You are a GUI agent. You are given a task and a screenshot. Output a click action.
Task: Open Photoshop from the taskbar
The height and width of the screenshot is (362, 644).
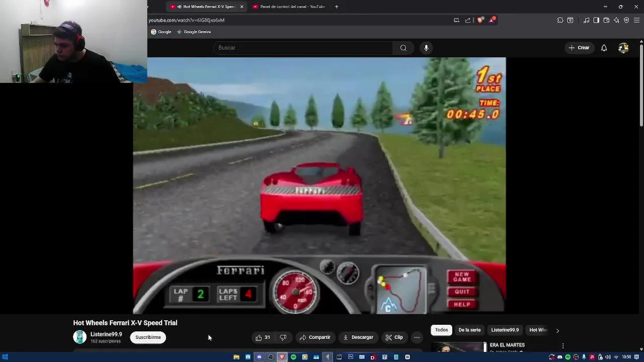pyautogui.click(x=350, y=357)
